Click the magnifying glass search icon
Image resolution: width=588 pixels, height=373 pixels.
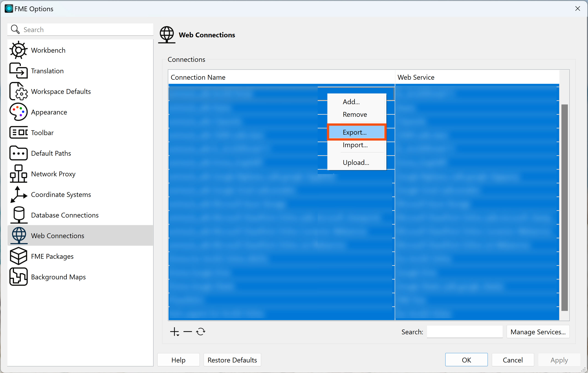tap(15, 30)
